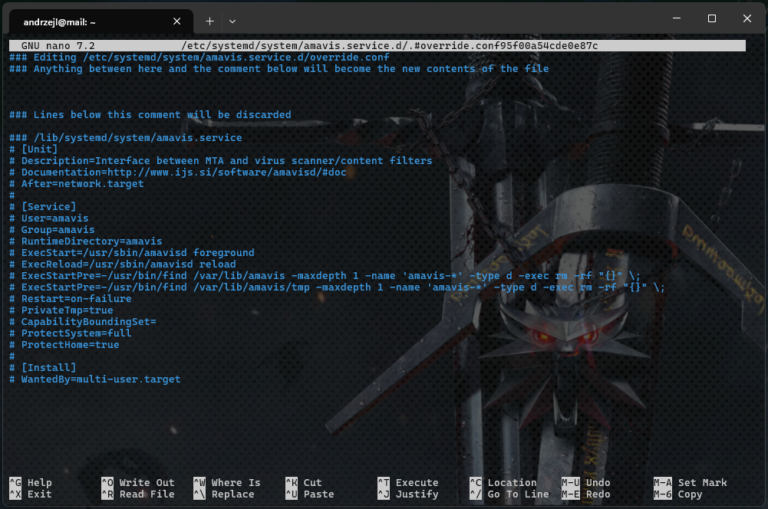
Task: Click the 'User=amavis' line
Action: click(x=49, y=218)
